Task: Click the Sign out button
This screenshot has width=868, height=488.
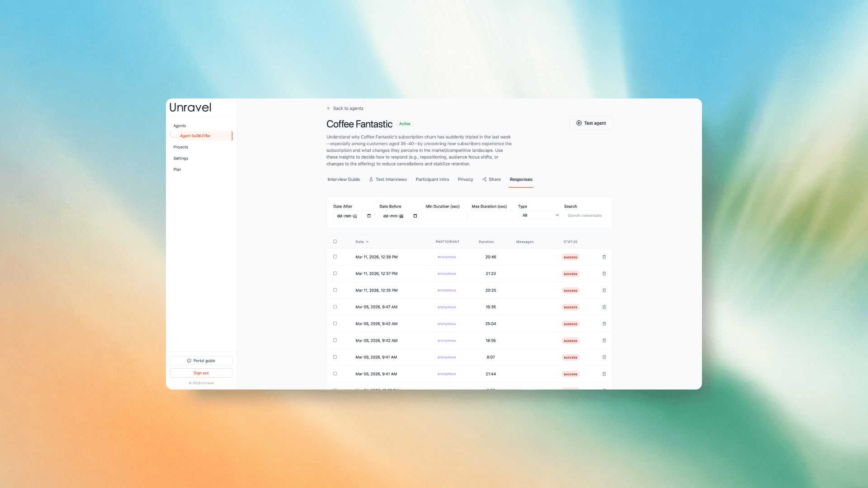Action: [201, 373]
